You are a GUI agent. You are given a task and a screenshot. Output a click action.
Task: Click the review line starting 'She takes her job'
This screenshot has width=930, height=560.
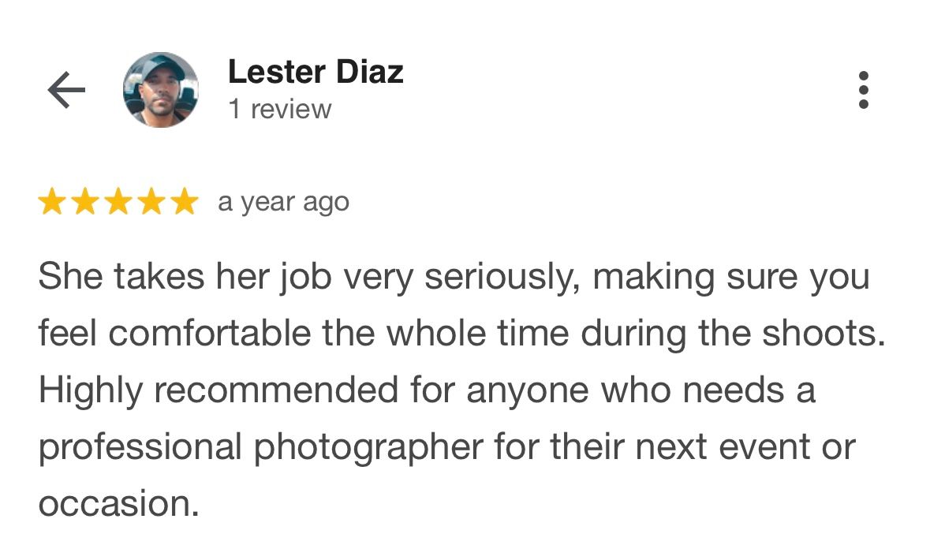coord(454,278)
